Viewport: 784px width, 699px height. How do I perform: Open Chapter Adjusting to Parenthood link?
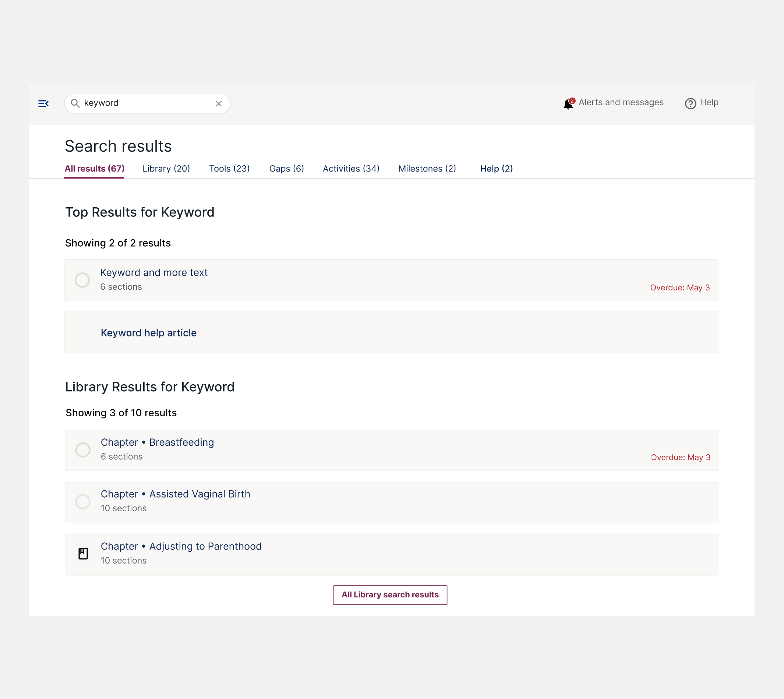click(x=181, y=547)
